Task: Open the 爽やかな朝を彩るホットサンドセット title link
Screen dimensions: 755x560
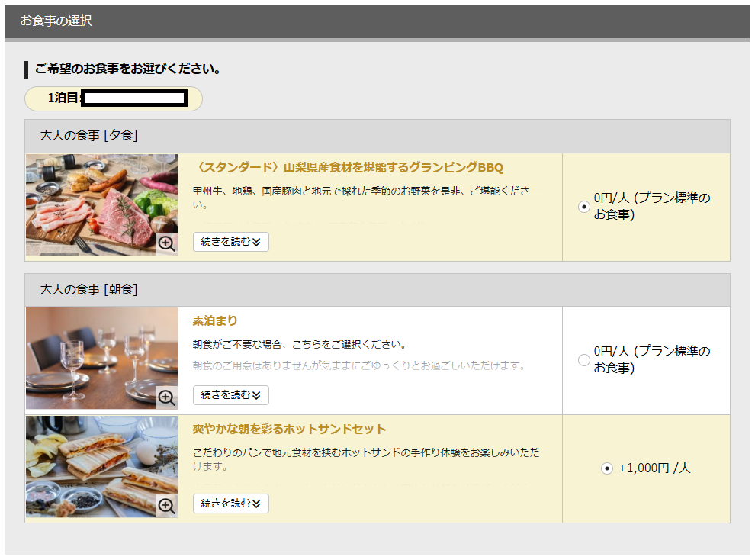Action: 289,430
